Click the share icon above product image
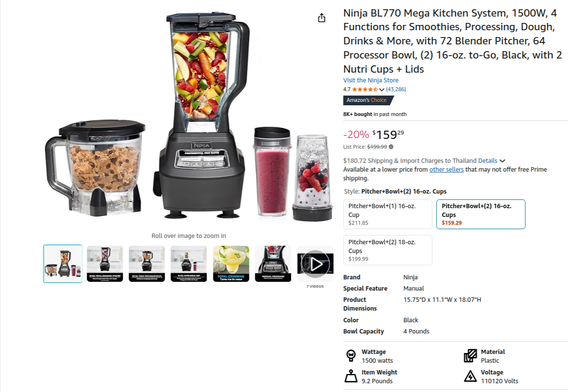The width and height of the screenshot is (579, 392). [322, 18]
